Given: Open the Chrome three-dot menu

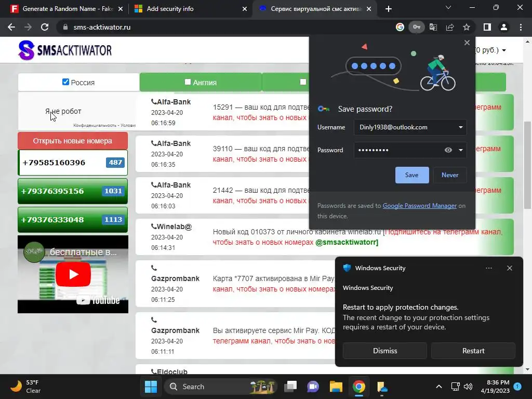Looking at the screenshot, I should point(521,27).
